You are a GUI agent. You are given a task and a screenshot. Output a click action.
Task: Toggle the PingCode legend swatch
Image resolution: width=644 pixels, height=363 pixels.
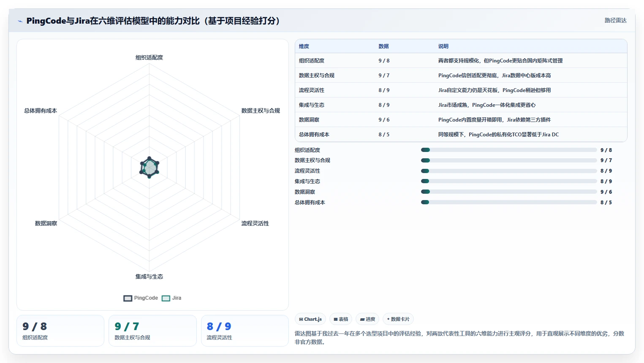tap(128, 298)
